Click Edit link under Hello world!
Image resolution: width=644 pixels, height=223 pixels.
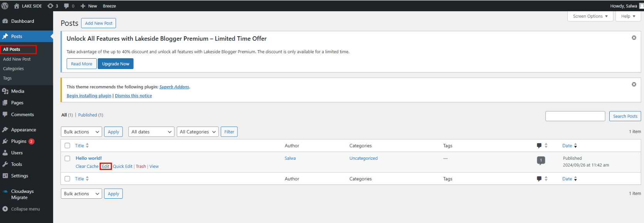pyautogui.click(x=106, y=167)
